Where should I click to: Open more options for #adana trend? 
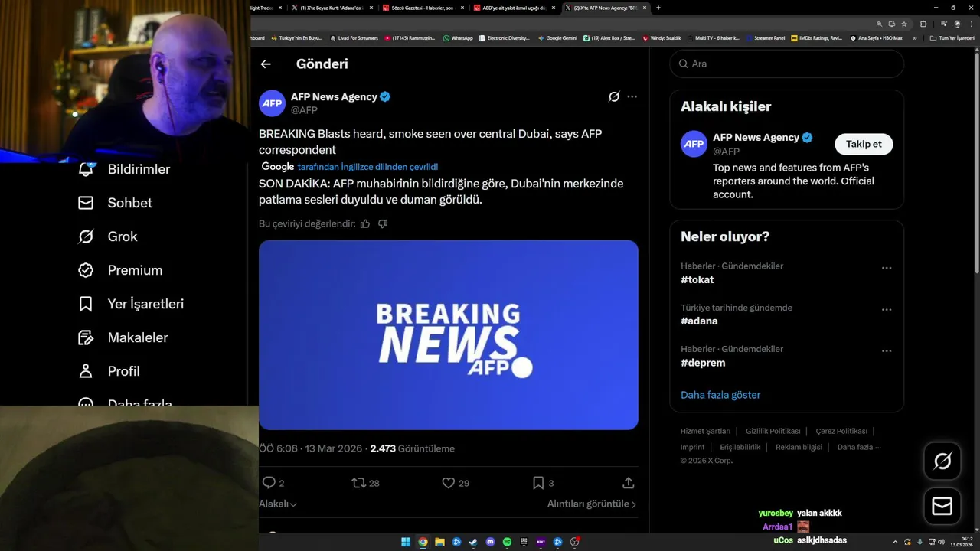[887, 310]
